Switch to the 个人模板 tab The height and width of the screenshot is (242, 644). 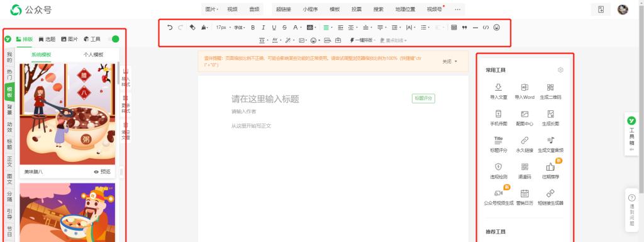click(x=93, y=54)
